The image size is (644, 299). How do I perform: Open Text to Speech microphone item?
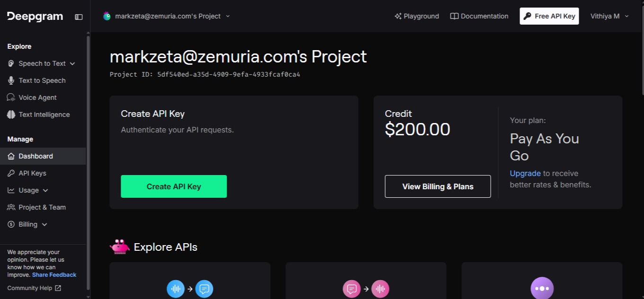[43, 80]
